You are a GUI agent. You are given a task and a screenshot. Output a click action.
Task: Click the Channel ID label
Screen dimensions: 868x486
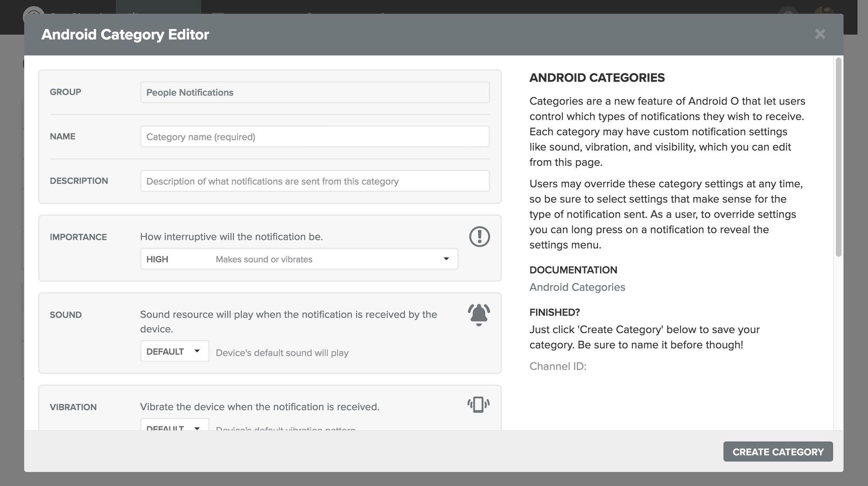click(558, 366)
